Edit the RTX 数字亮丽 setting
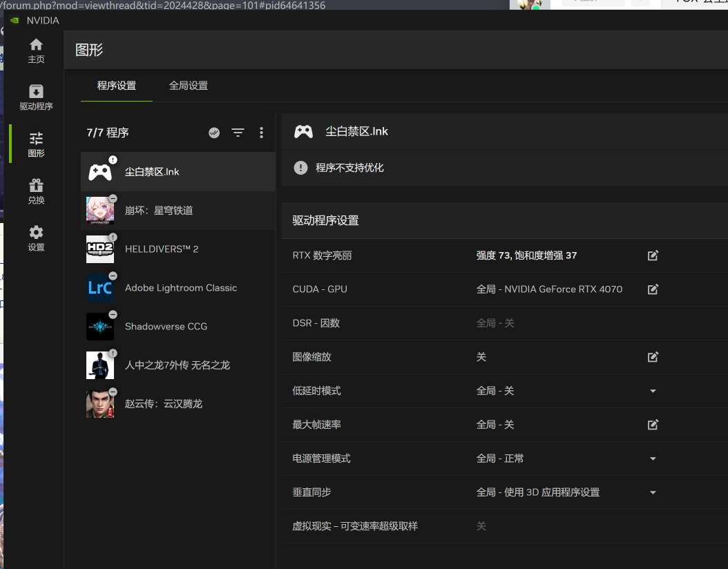Viewport: 728px width, 569px height. 653,255
